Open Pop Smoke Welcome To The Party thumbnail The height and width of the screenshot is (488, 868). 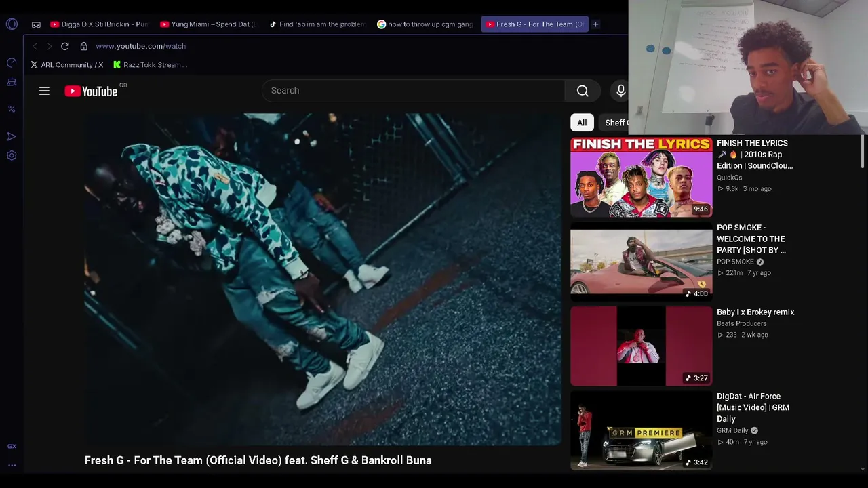coord(642,262)
